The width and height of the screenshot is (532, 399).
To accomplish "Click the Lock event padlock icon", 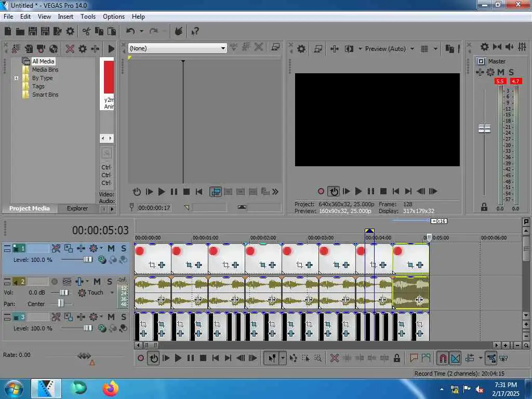I will click(396, 358).
